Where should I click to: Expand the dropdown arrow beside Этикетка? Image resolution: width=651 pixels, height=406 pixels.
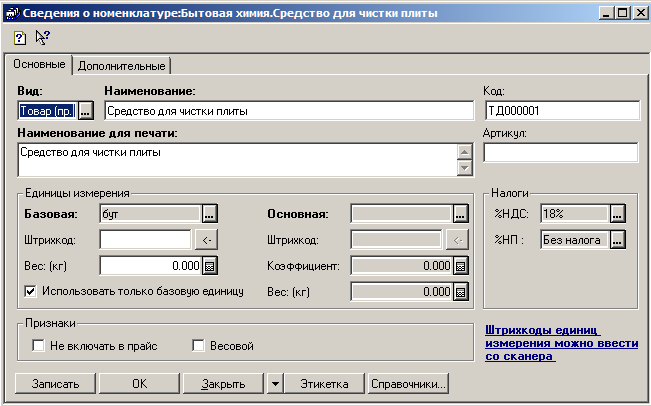274,383
